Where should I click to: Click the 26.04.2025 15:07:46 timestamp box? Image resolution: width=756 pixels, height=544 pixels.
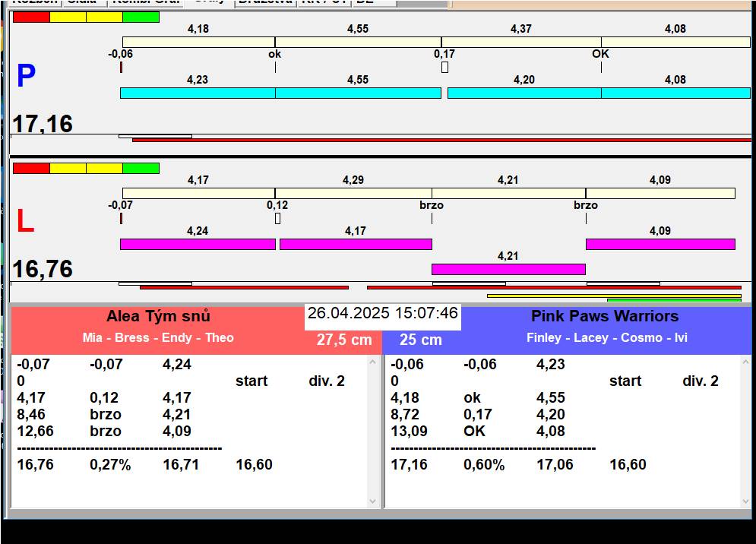click(x=382, y=314)
